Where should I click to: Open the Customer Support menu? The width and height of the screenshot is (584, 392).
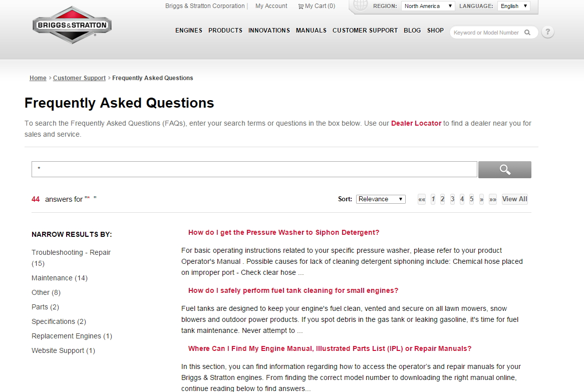click(x=365, y=31)
